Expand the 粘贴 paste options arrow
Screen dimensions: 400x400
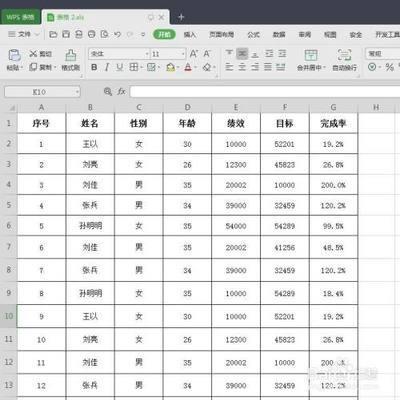coord(22,68)
